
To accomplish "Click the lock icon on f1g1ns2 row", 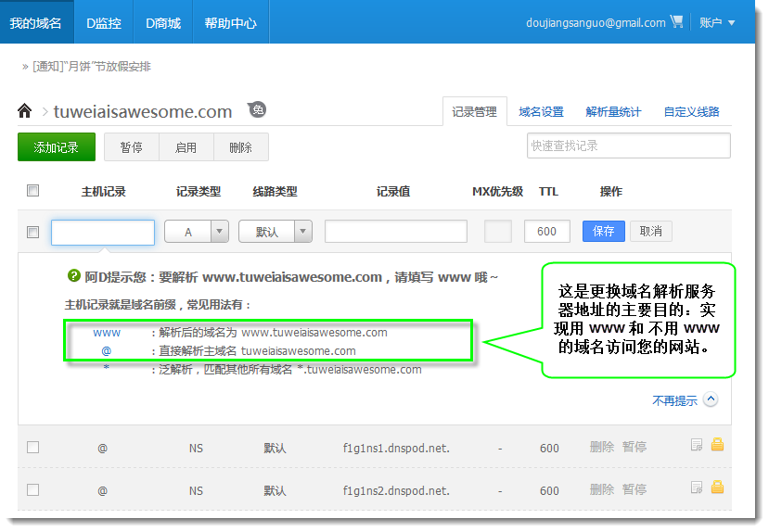I will point(717,488).
